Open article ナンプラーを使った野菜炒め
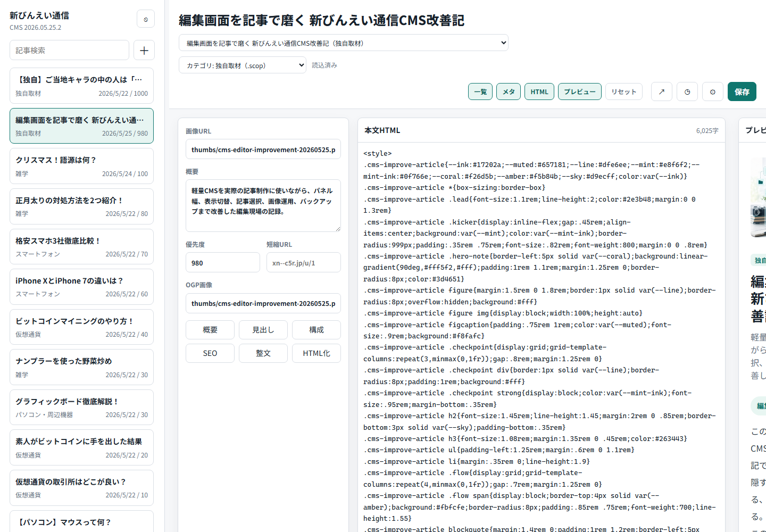 pos(82,367)
